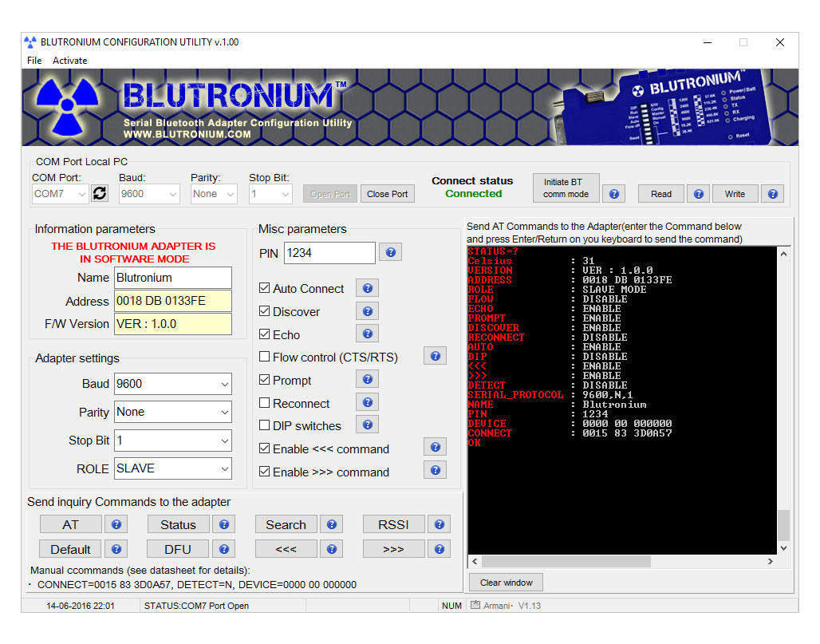Open help icon next to RSSI button
This screenshot has height=644, width=820.
(440, 524)
